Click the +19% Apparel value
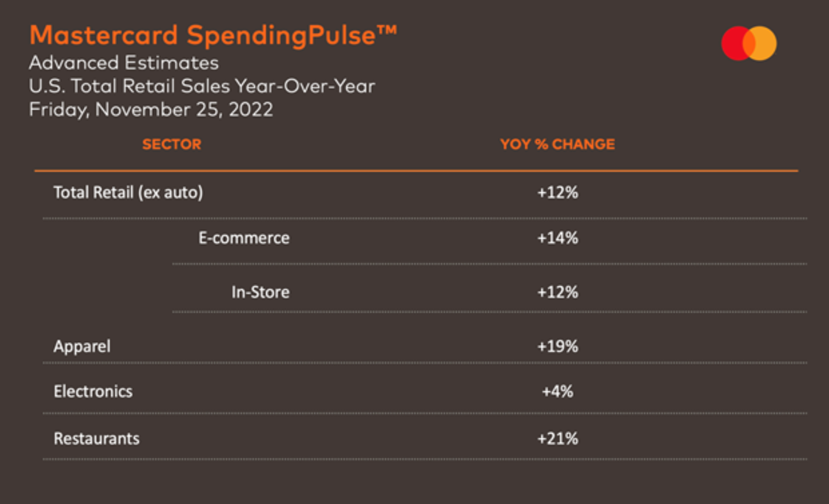The height and width of the screenshot is (504, 829). point(557,346)
